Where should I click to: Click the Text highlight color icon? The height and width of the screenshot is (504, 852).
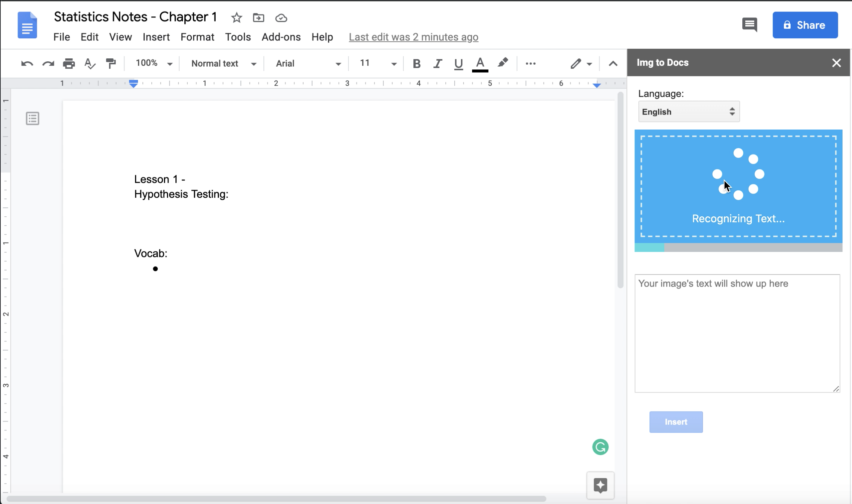coord(503,63)
